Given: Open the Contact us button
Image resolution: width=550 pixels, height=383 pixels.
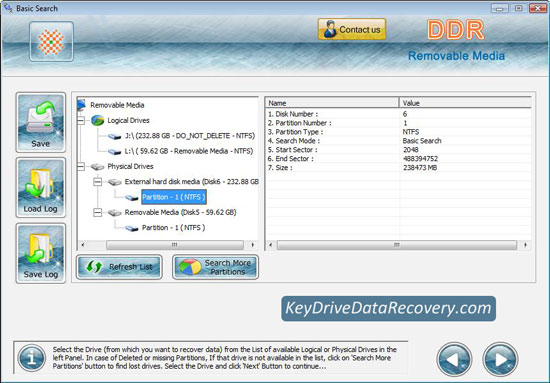Looking at the screenshot, I should point(352,29).
